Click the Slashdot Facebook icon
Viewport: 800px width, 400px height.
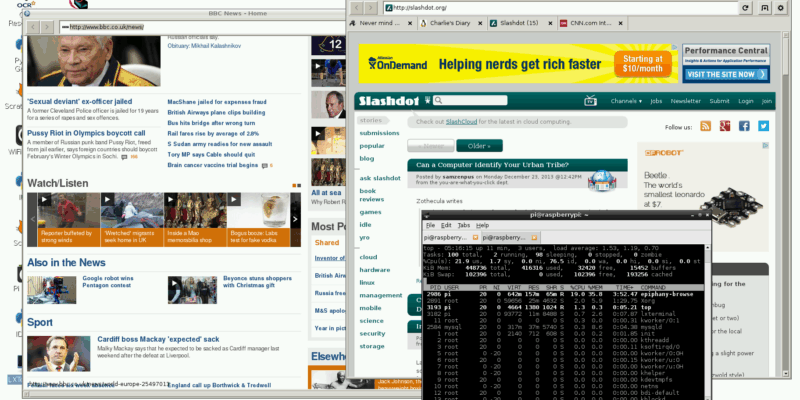coord(744,126)
